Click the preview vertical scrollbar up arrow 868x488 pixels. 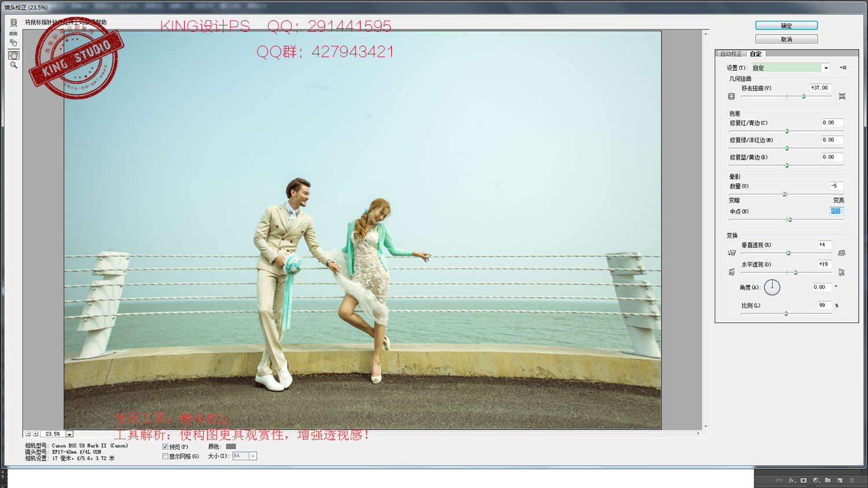pyautogui.click(x=705, y=34)
